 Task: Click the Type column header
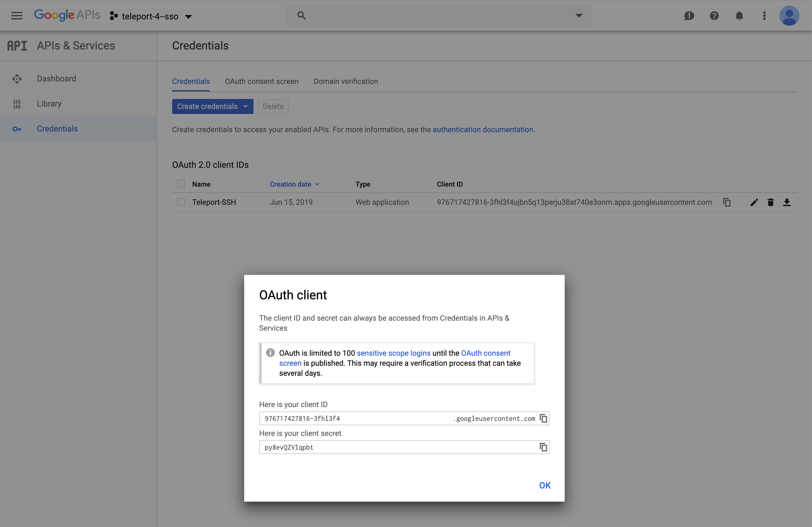363,184
